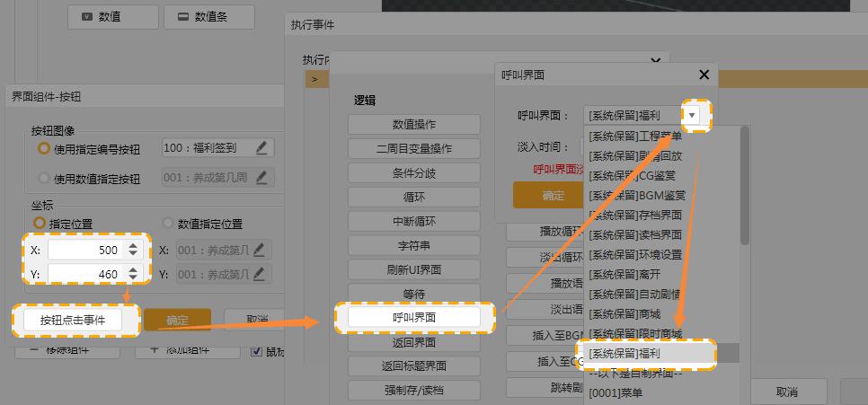Open the 呼叫界面 dropdown arrow
868x405 pixels.
click(x=692, y=115)
